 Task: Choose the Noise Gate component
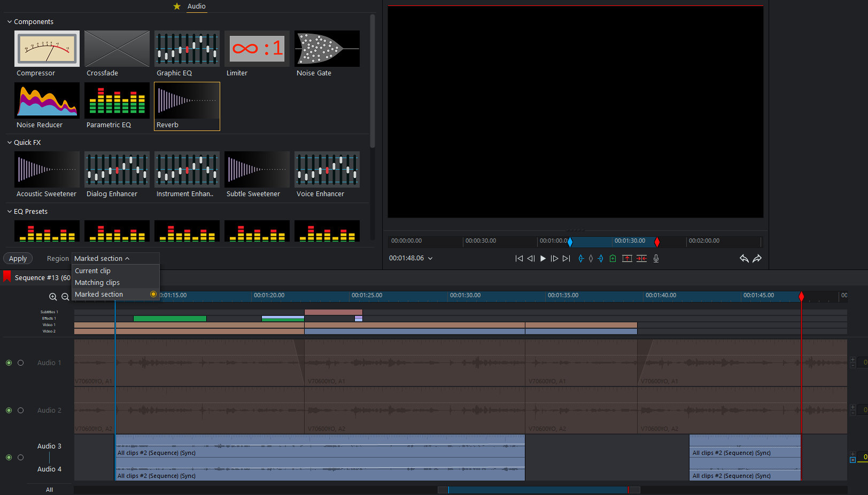327,54
